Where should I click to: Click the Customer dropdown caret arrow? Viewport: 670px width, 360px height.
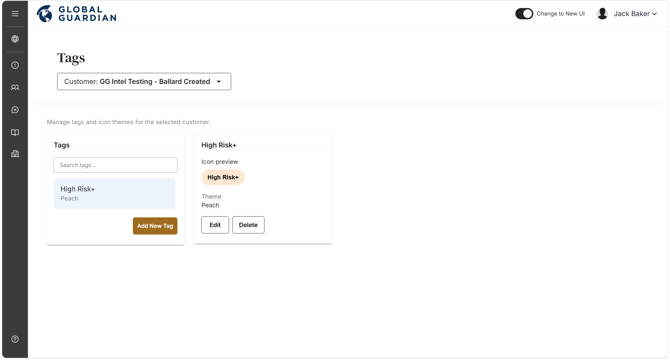coord(219,82)
